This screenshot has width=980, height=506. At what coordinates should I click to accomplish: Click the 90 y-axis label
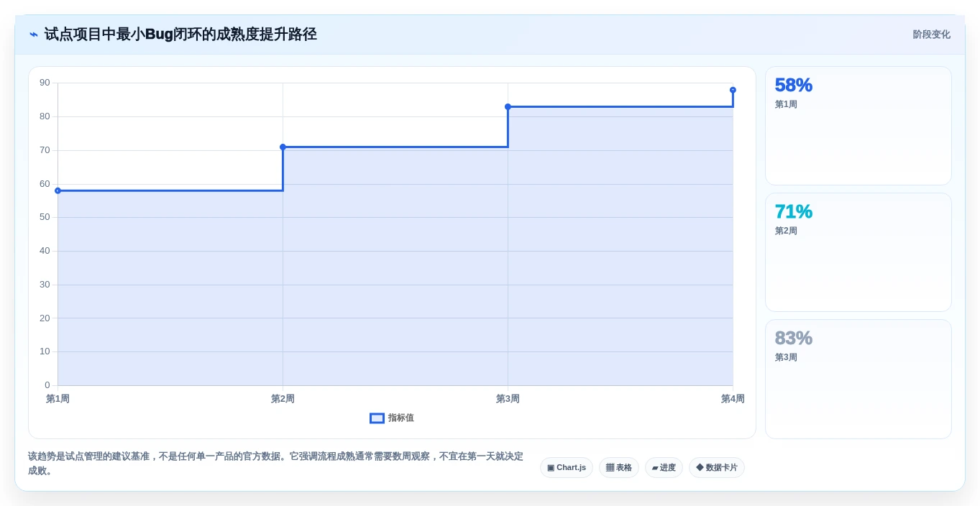(x=45, y=83)
